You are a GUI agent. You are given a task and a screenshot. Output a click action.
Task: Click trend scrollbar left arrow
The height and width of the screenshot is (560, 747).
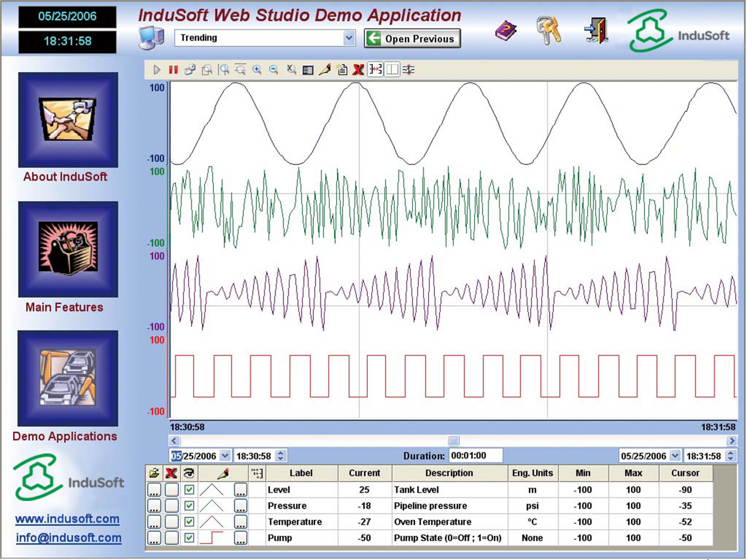pyautogui.click(x=174, y=441)
